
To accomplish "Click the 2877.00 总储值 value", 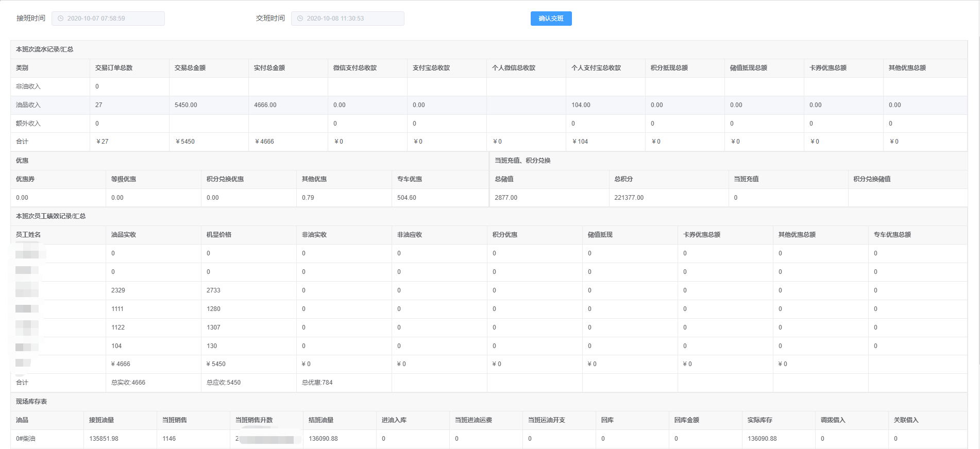I will click(506, 198).
